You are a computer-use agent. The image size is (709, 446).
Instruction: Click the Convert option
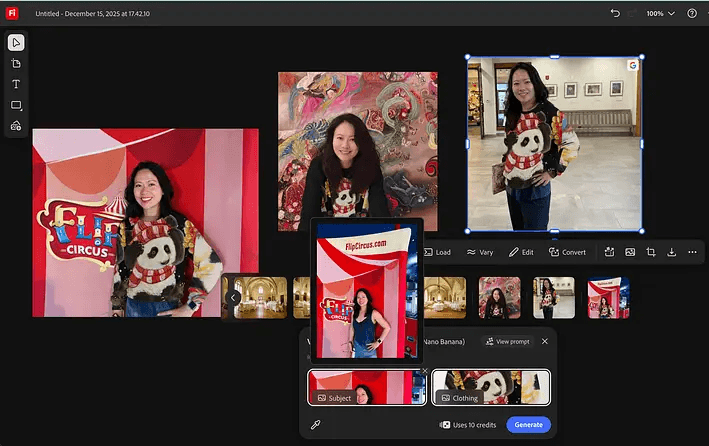(567, 252)
